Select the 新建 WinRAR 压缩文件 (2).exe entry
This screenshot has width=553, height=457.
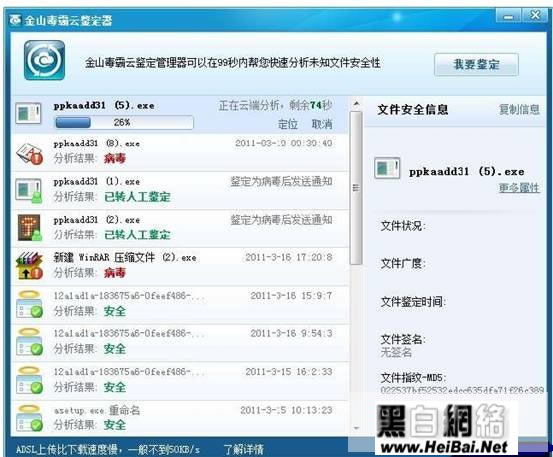click(180, 266)
